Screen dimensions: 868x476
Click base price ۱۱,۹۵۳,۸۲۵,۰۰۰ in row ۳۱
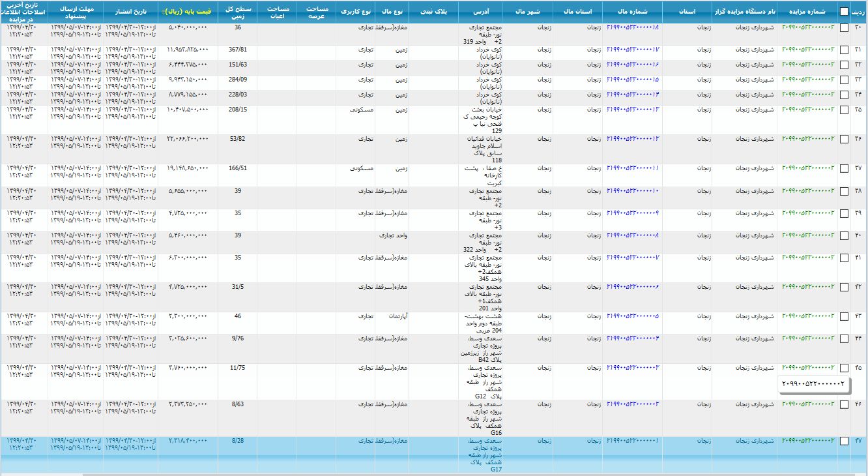pyautogui.click(x=188, y=50)
